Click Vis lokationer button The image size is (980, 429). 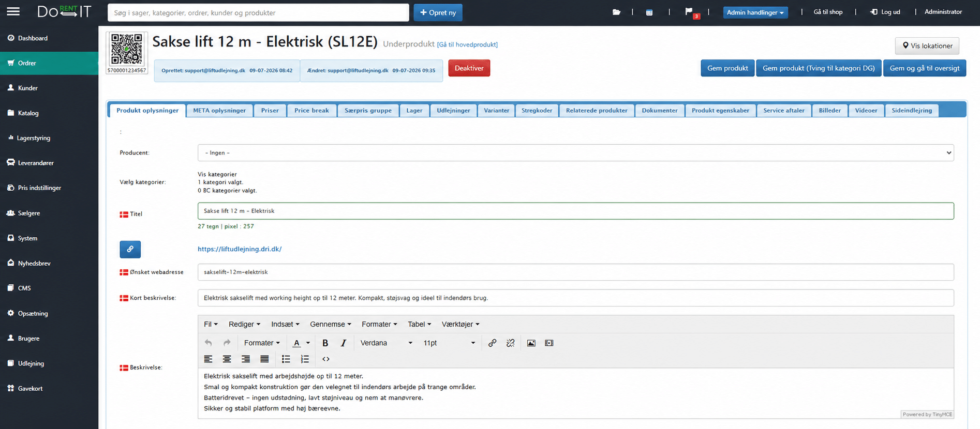coord(927,45)
